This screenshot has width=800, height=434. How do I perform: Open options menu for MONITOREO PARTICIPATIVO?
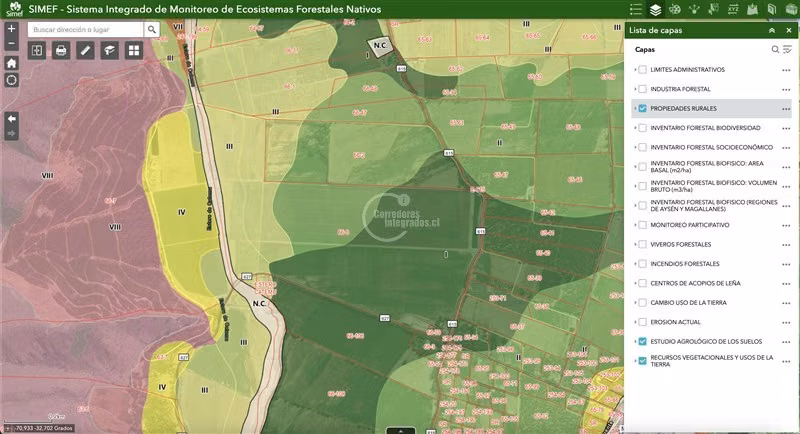(786, 225)
